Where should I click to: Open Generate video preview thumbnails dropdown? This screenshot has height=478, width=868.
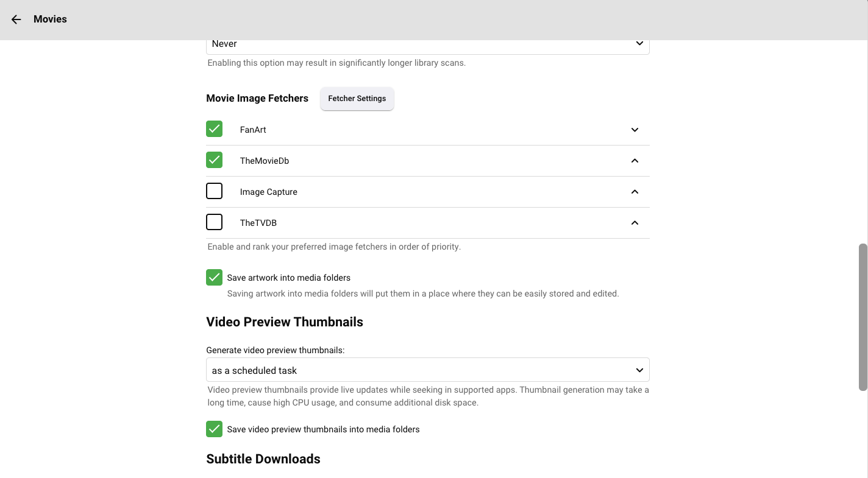(427, 370)
